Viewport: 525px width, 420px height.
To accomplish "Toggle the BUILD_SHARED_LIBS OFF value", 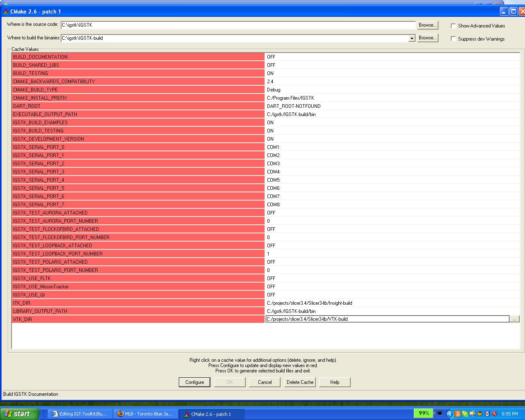I will 271,65.
